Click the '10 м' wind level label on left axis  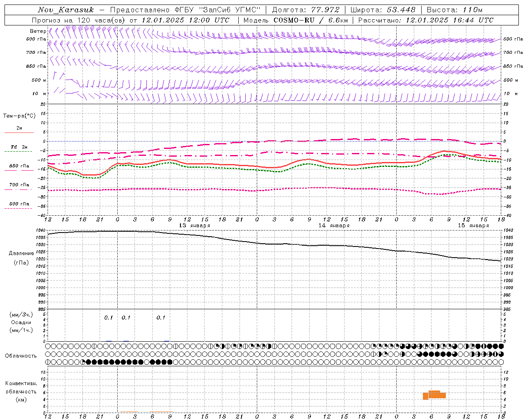(x=39, y=94)
